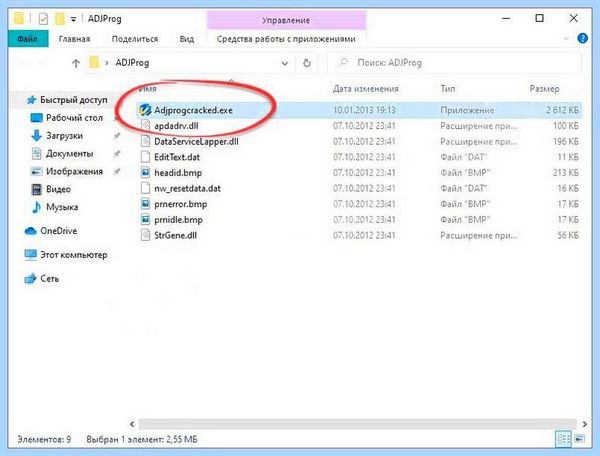
Task: Refresh the ADJProg folder view
Action: click(307, 63)
